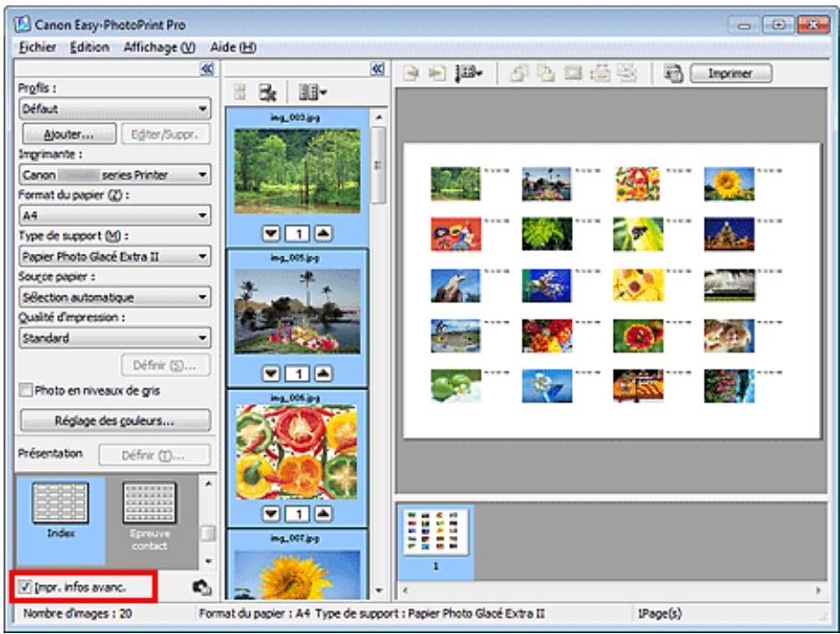Viewport: 840px width, 634px height.
Task: Open printer settings icon next to Imprimer
Action: click(x=673, y=73)
